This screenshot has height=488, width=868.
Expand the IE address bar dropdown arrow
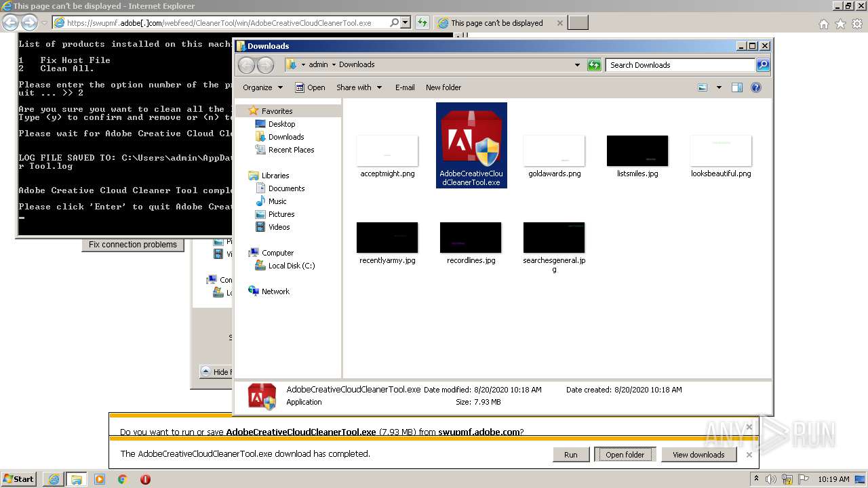tap(406, 22)
